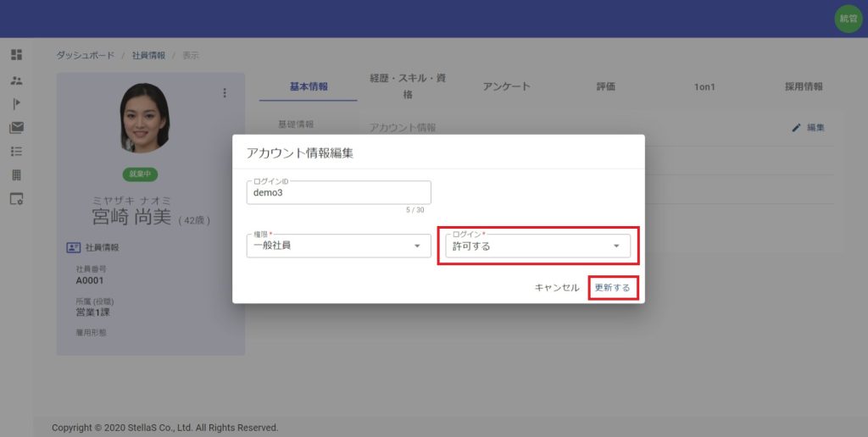Click the pencil 編集 edit icon
The height and width of the screenshot is (437, 868).
tap(796, 128)
